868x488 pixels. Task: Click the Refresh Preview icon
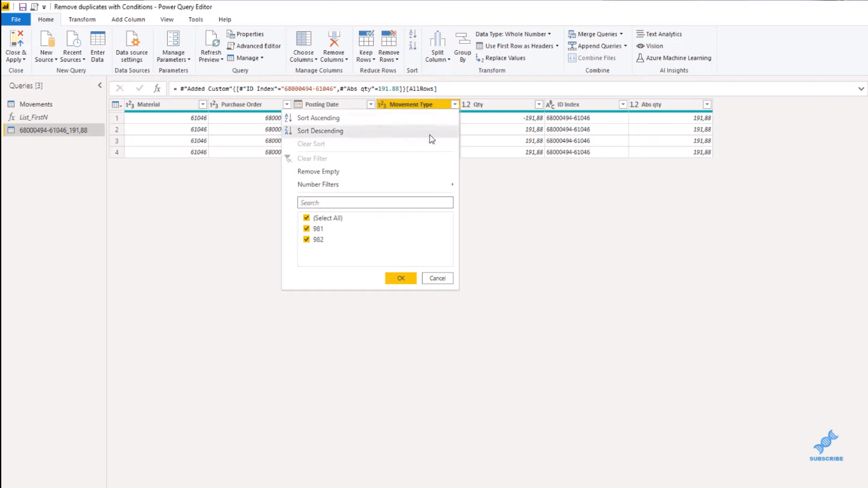(x=211, y=39)
